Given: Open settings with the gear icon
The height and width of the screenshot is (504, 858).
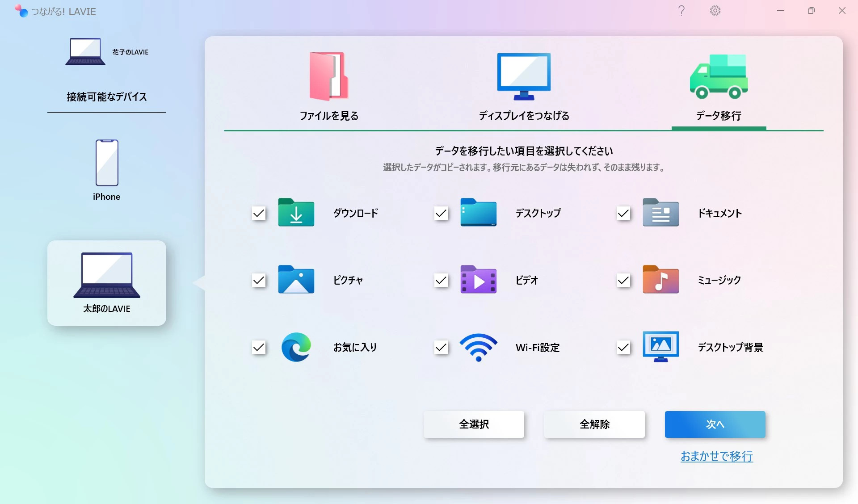Looking at the screenshot, I should (x=715, y=11).
